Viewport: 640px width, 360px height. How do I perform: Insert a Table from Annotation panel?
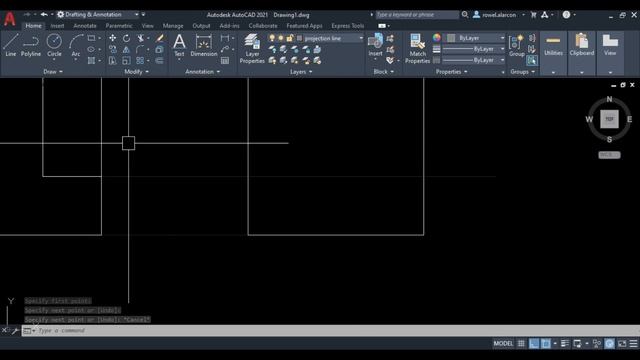point(225,60)
